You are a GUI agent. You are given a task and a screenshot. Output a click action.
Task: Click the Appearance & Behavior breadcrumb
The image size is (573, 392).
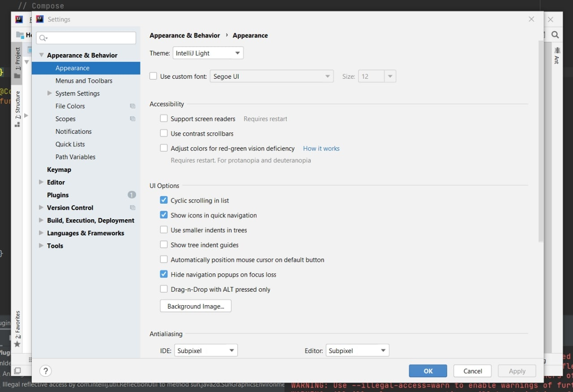[185, 35]
